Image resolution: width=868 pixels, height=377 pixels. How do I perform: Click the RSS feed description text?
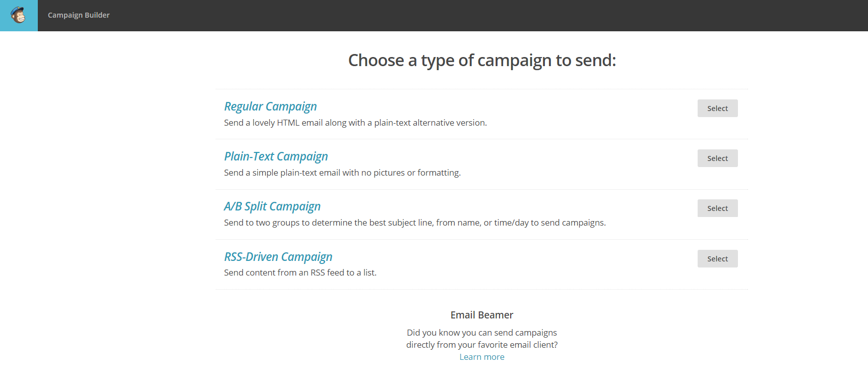(x=300, y=273)
